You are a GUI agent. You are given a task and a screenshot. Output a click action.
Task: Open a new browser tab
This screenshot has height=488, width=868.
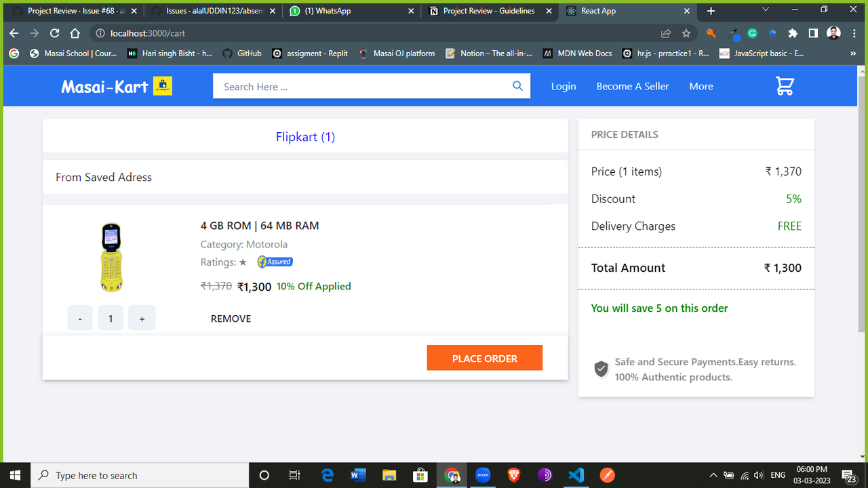click(711, 11)
